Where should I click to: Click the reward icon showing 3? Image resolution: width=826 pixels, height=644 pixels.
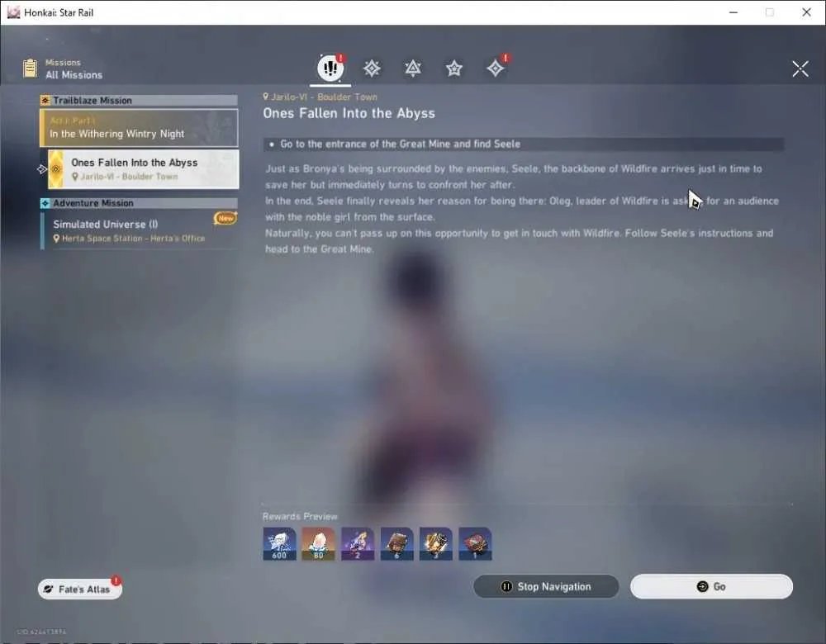pos(435,543)
